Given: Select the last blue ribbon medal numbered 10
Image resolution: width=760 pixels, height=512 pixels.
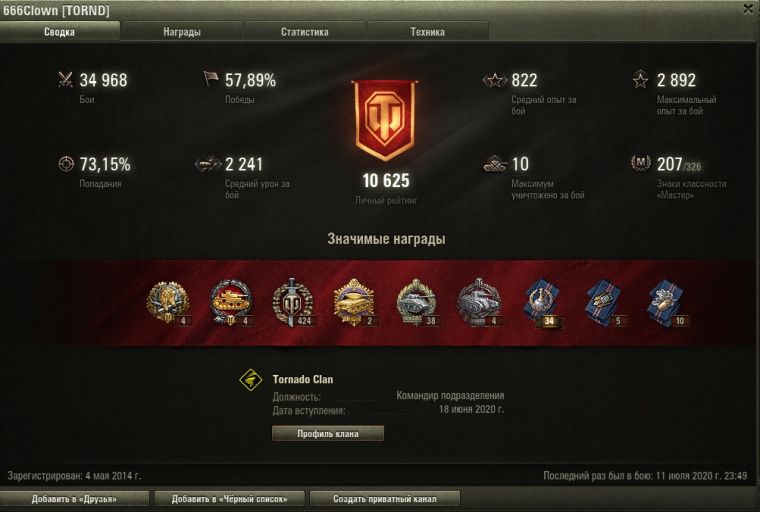Looking at the screenshot, I should 667,302.
